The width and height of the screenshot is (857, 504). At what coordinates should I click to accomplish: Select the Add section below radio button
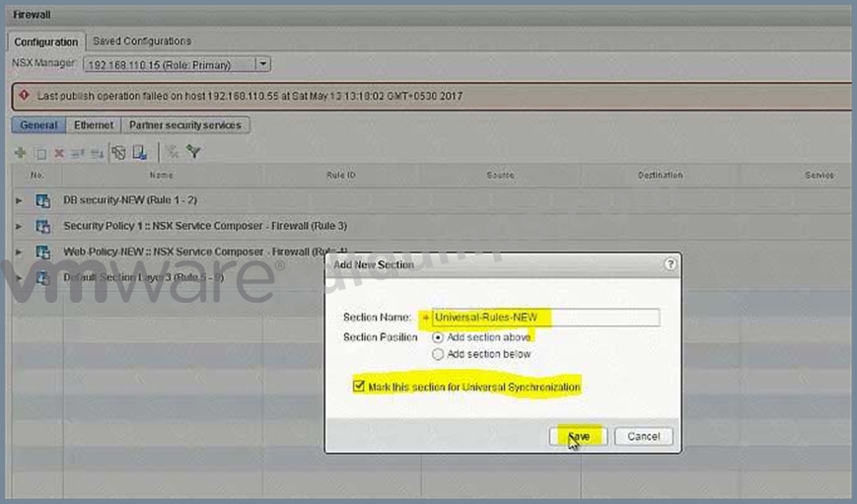[x=437, y=354]
